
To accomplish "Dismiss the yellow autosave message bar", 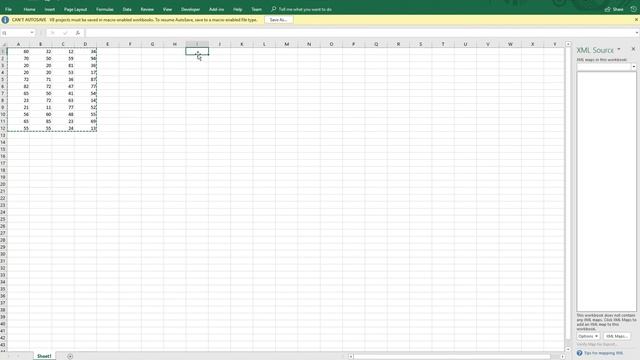I will pyautogui.click(x=636, y=20).
